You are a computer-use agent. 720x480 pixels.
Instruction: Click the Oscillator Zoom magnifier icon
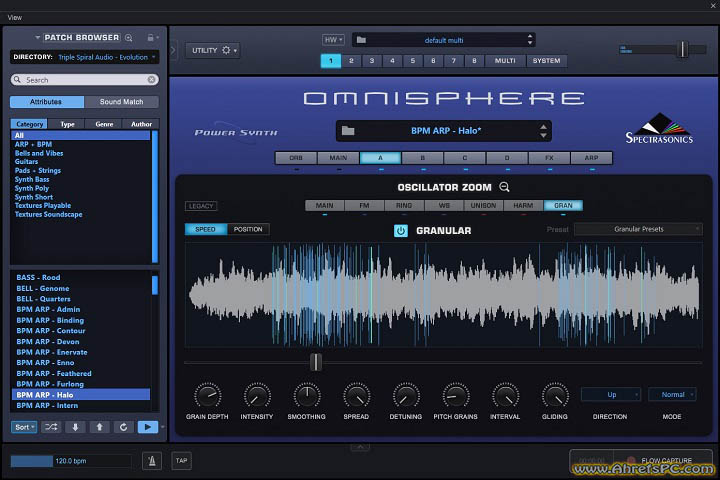click(504, 187)
